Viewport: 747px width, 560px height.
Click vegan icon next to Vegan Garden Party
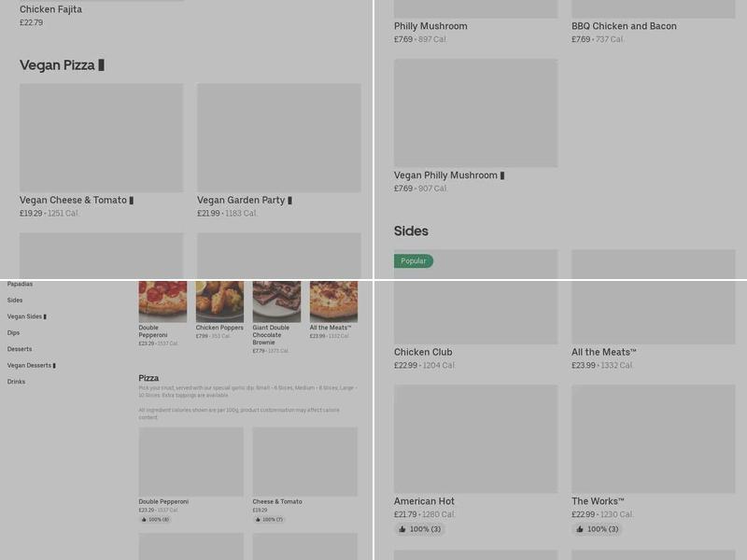[x=290, y=201]
